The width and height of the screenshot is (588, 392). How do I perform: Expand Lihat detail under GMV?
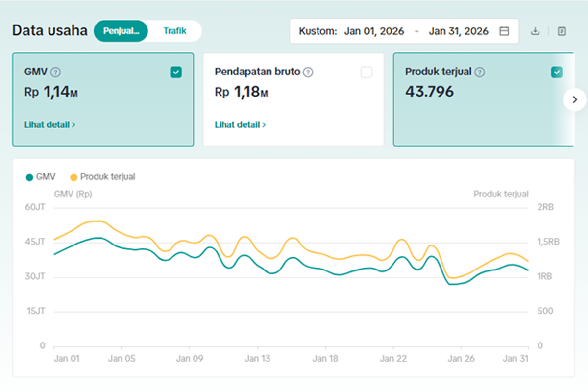click(x=50, y=125)
